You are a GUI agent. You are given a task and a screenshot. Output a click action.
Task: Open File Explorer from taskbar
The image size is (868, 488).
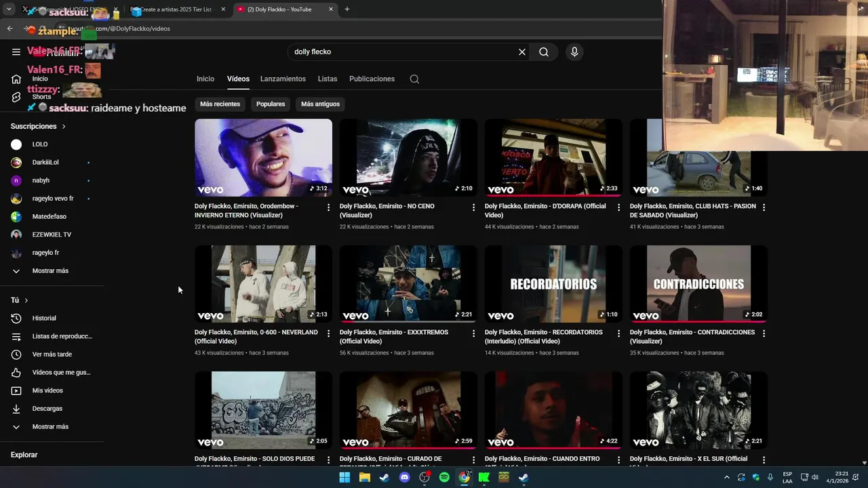pos(365,477)
